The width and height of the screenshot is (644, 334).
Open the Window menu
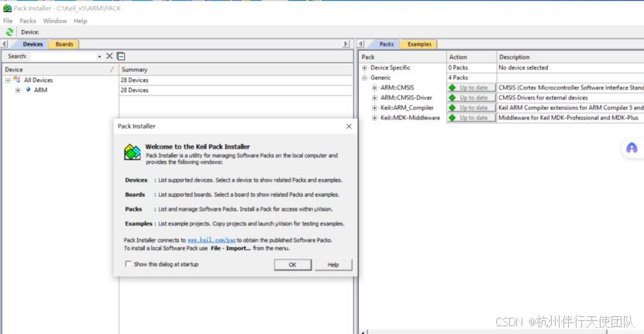click(x=54, y=21)
